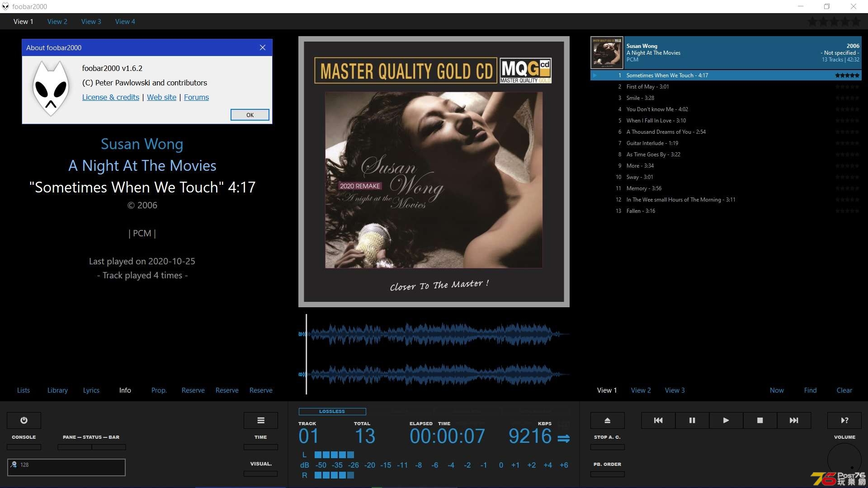Click the Now button under playlist
The image size is (868, 488).
tap(777, 390)
